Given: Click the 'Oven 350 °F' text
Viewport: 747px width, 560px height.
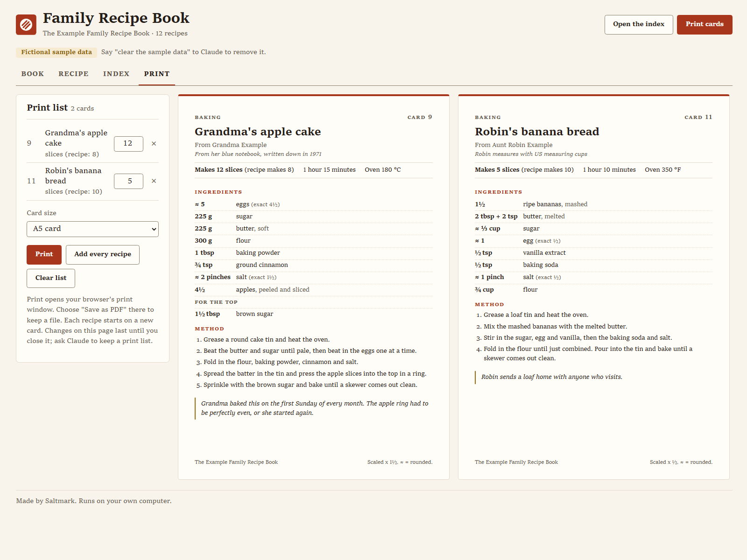Looking at the screenshot, I should click(663, 170).
